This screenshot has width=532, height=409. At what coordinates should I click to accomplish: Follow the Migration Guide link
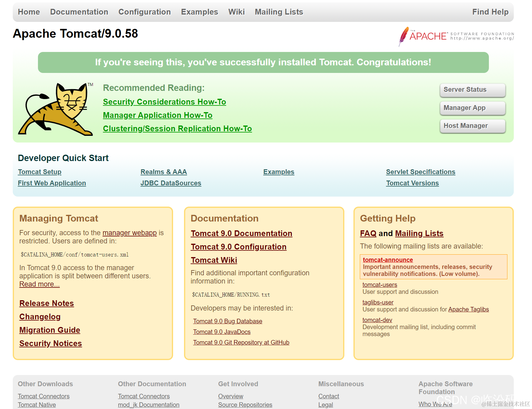50,330
